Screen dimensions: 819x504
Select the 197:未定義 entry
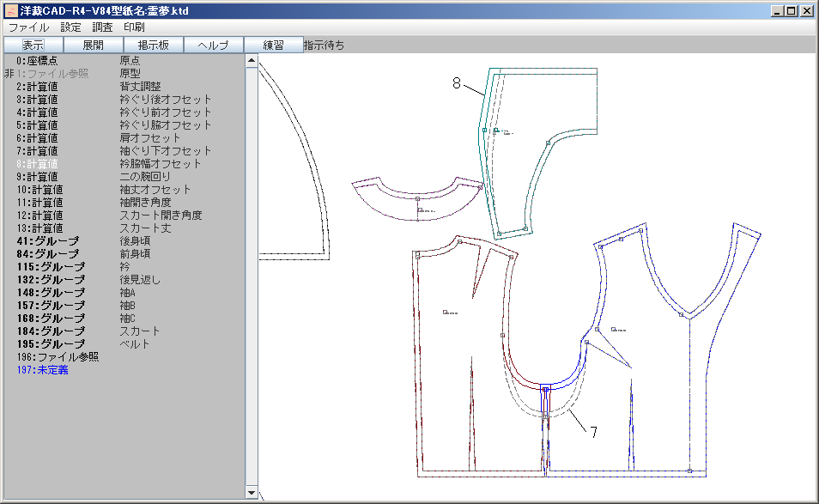pyautogui.click(x=42, y=370)
